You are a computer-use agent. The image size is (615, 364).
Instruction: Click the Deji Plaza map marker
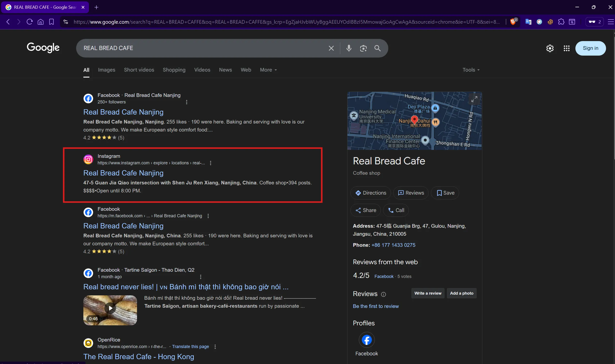tap(435, 108)
